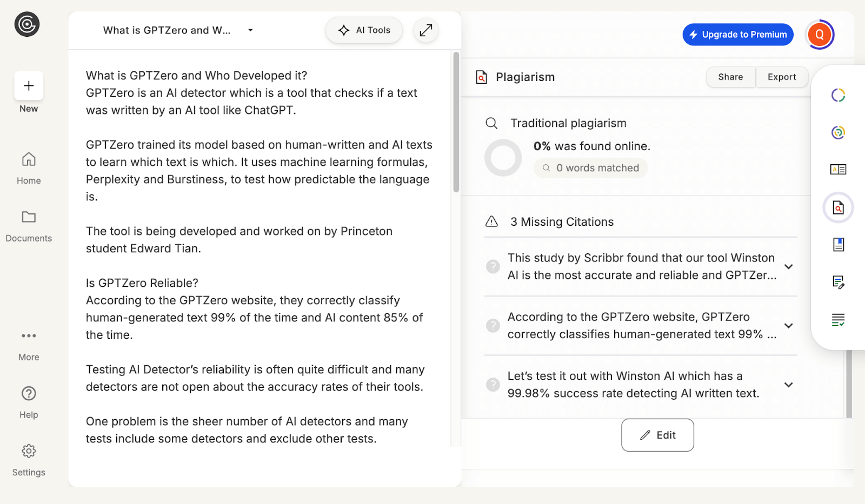Click the document title 'What is GPTZero and W...'
Image resolution: width=865 pixels, height=504 pixels.
167,30
